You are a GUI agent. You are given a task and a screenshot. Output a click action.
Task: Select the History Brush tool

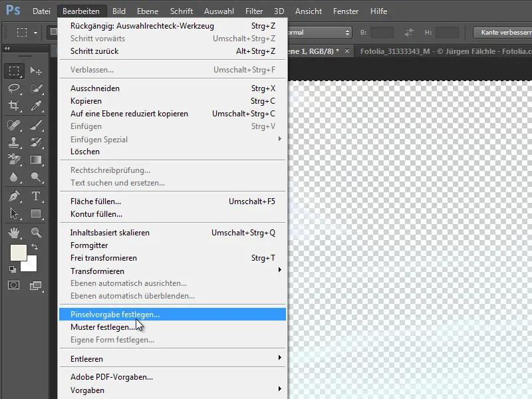click(x=36, y=142)
